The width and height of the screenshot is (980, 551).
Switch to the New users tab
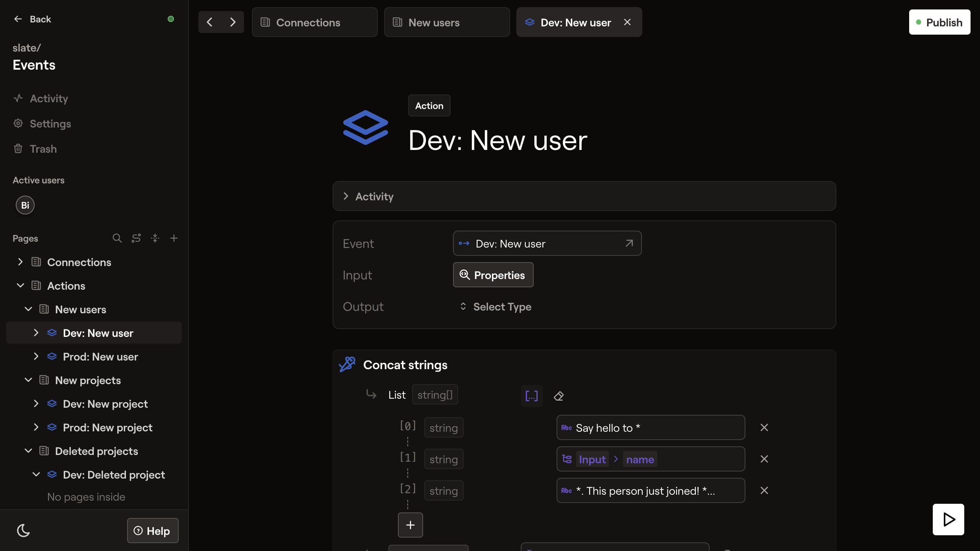pyautogui.click(x=447, y=22)
